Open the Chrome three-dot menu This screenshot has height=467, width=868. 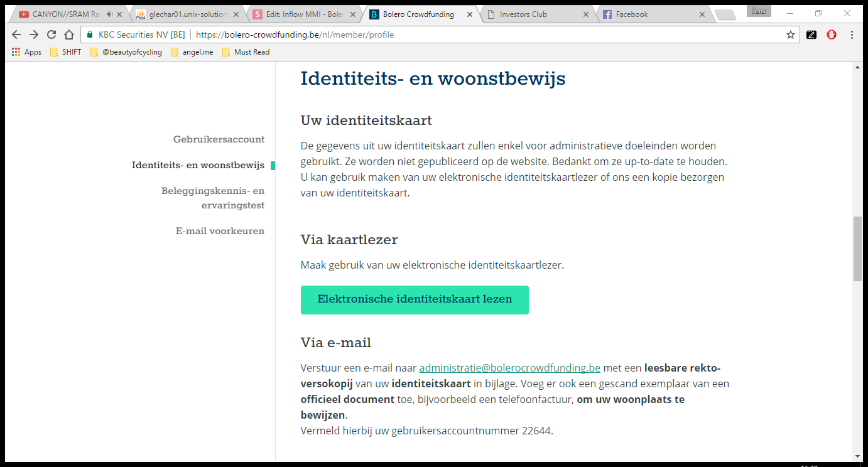tap(852, 35)
